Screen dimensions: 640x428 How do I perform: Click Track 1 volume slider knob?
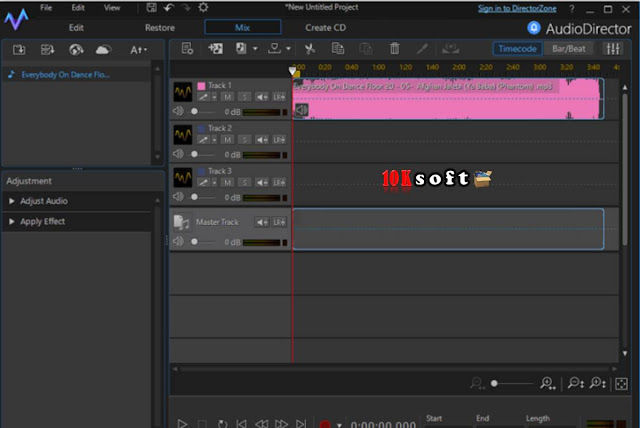(x=194, y=111)
